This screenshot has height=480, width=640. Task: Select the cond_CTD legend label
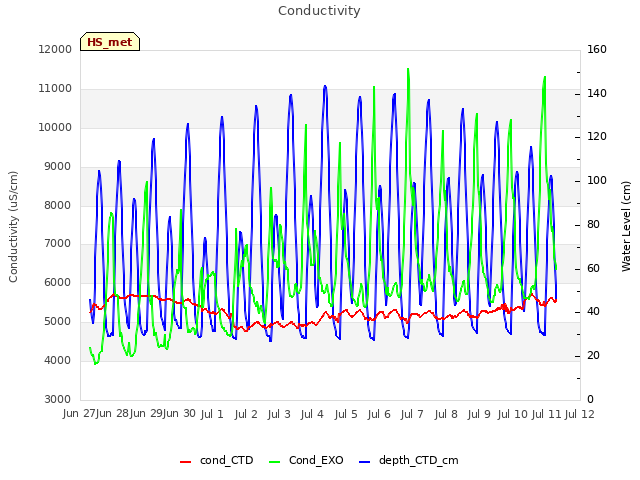227,460
